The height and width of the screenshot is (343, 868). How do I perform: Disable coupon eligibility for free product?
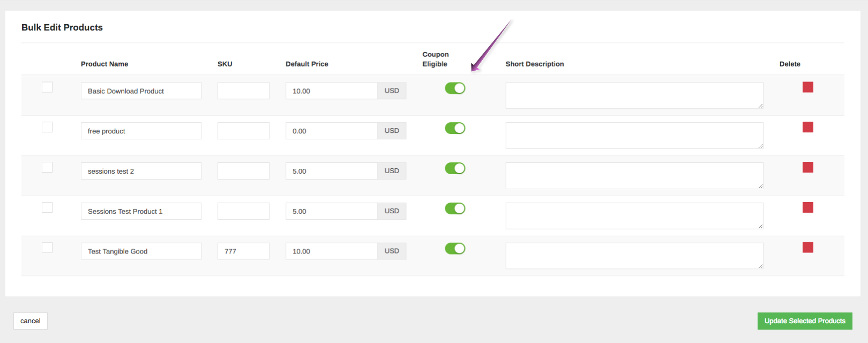[455, 128]
